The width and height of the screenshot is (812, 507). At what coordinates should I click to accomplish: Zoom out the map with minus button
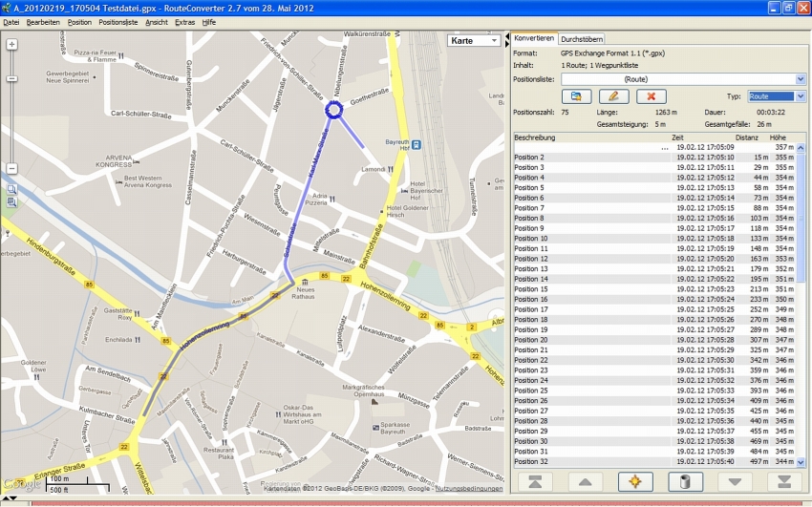[x=11, y=169]
